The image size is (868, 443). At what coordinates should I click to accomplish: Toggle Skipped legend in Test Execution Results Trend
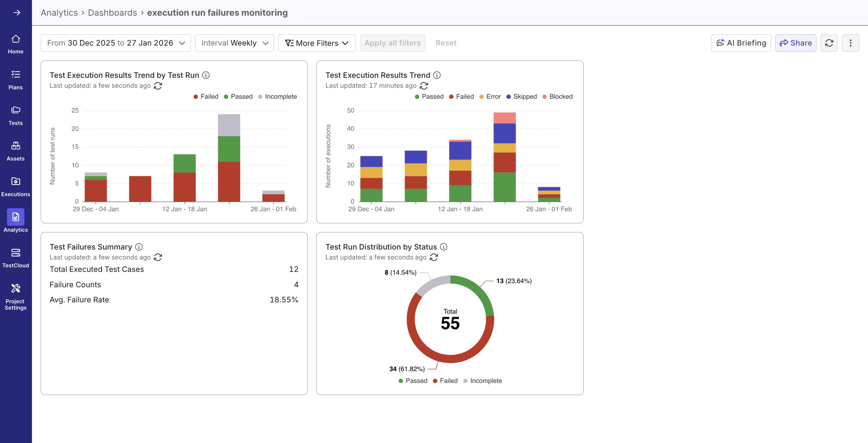521,97
